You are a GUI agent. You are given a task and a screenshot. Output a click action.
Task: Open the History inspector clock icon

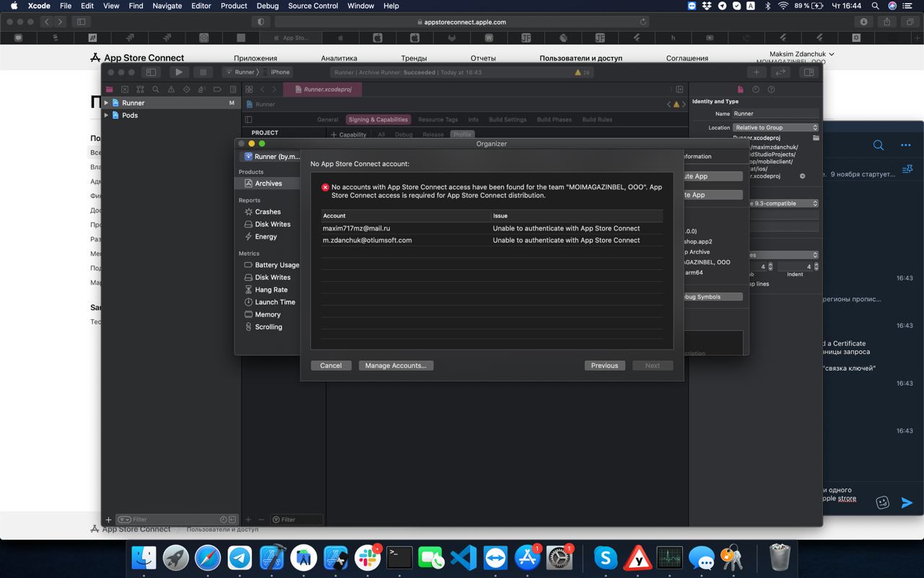(x=756, y=90)
